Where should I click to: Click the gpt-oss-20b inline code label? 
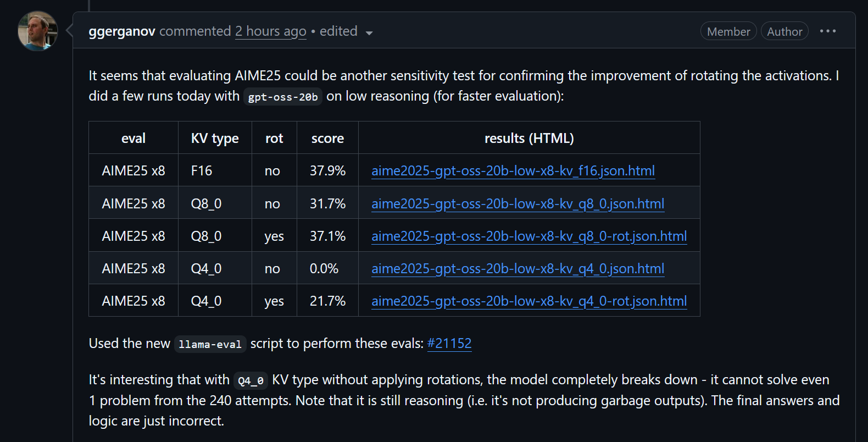tap(283, 97)
